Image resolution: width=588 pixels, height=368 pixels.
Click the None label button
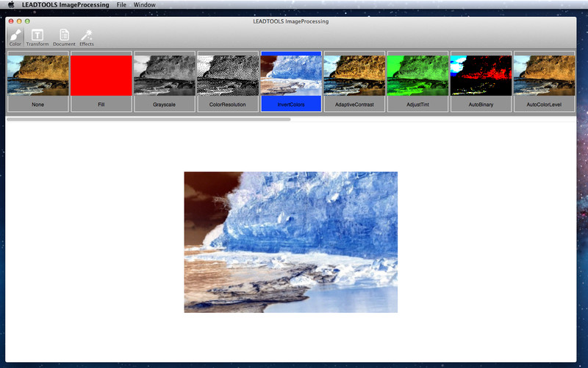(38, 104)
